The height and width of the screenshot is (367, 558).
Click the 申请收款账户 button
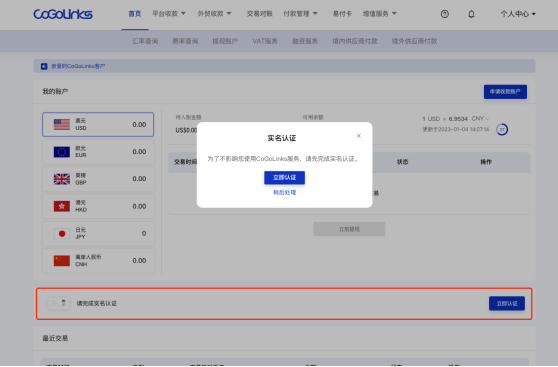tap(505, 92)
